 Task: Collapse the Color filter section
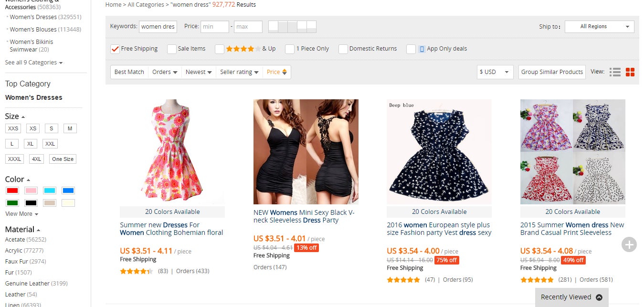17,180
